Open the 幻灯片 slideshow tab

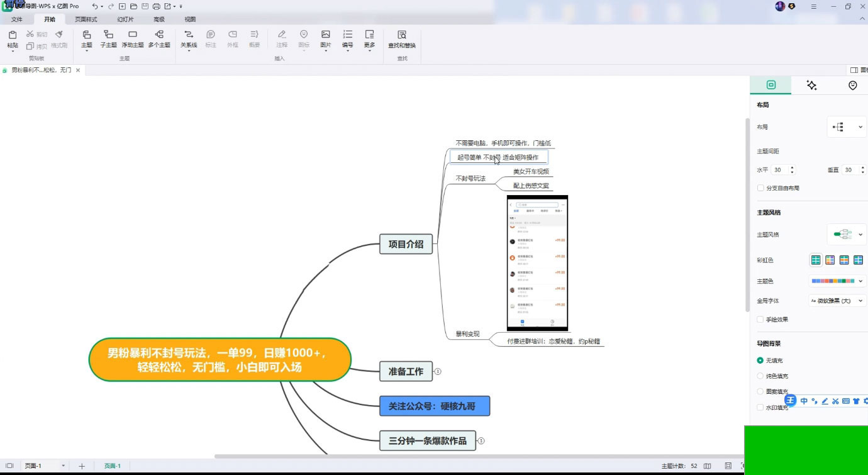125,20
